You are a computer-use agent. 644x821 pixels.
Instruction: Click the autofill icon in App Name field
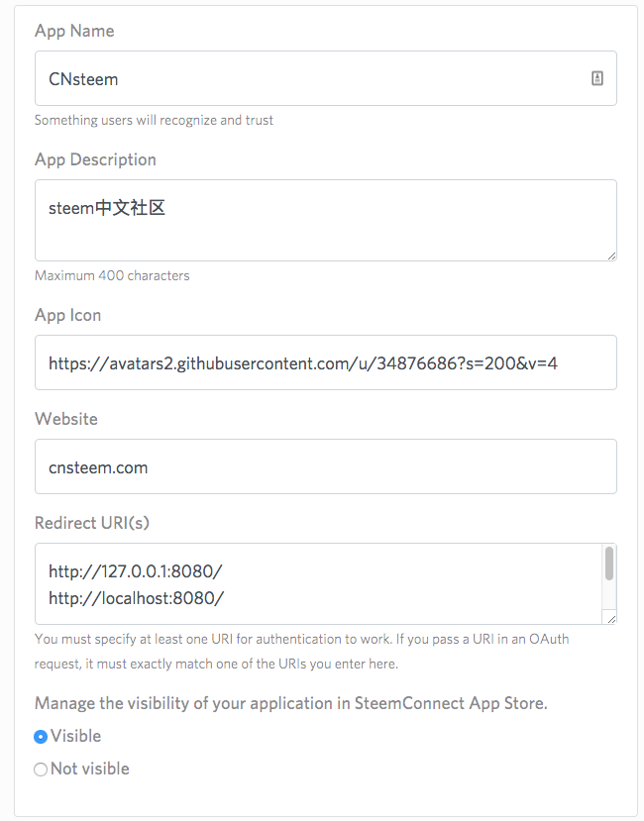(x=597, y=78)
